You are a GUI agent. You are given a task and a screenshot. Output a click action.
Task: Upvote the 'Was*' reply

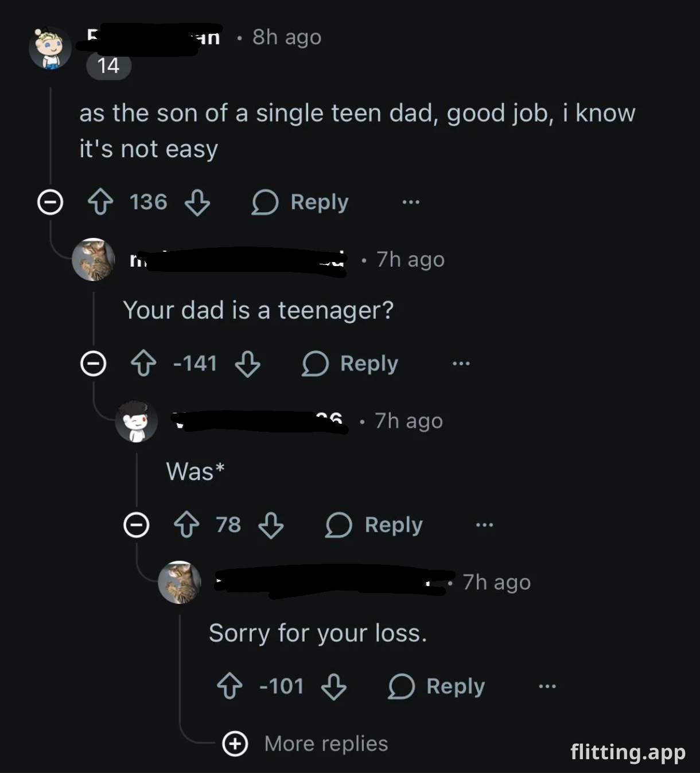pyautogui.click(x=186, y=525)
